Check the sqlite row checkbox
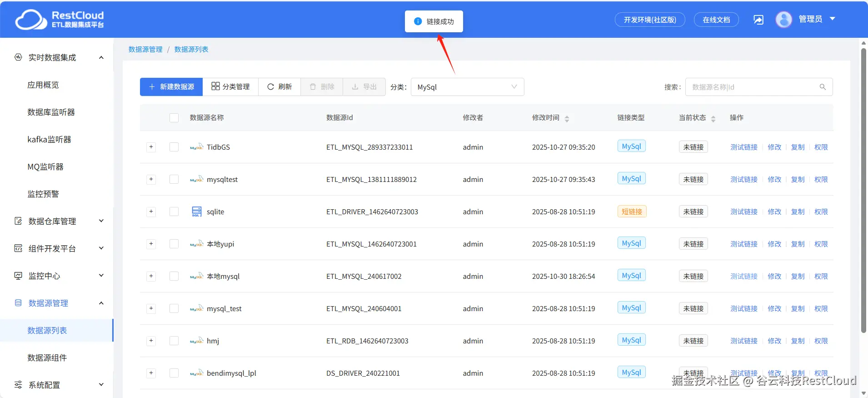The image size is (868, 398). point(174,212)
